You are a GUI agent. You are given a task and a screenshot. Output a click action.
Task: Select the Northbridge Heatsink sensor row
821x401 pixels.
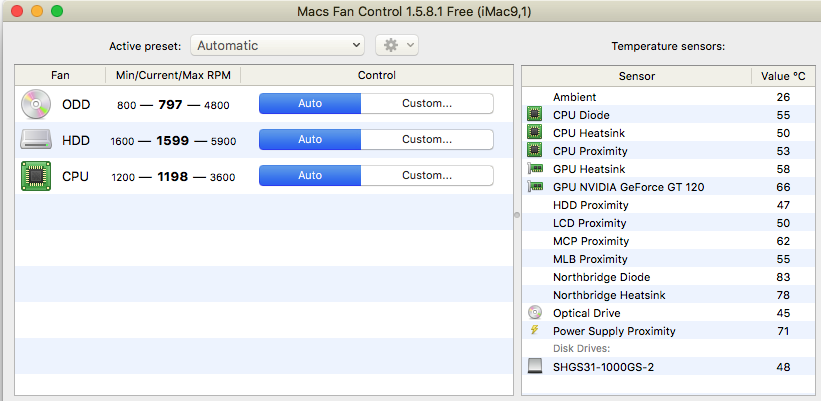(x=669, y=295)
